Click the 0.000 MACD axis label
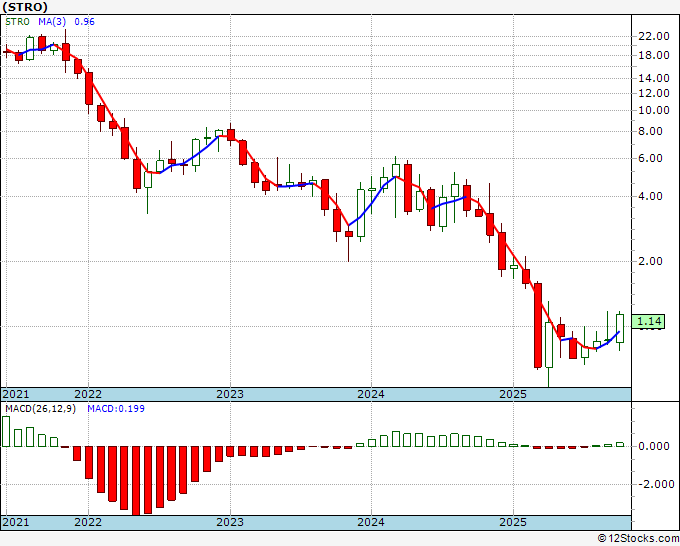 (654, 446)
